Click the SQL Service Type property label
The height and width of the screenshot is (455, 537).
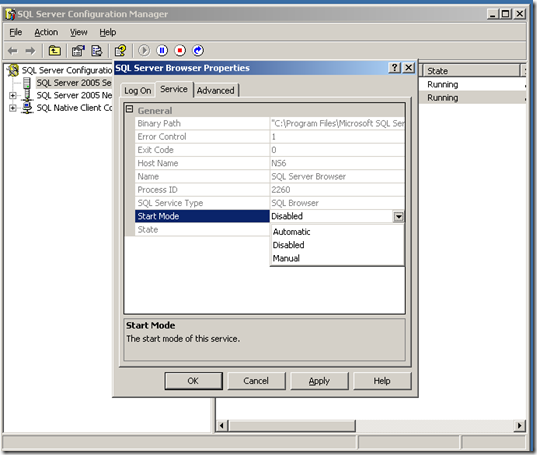pos(170,203)
